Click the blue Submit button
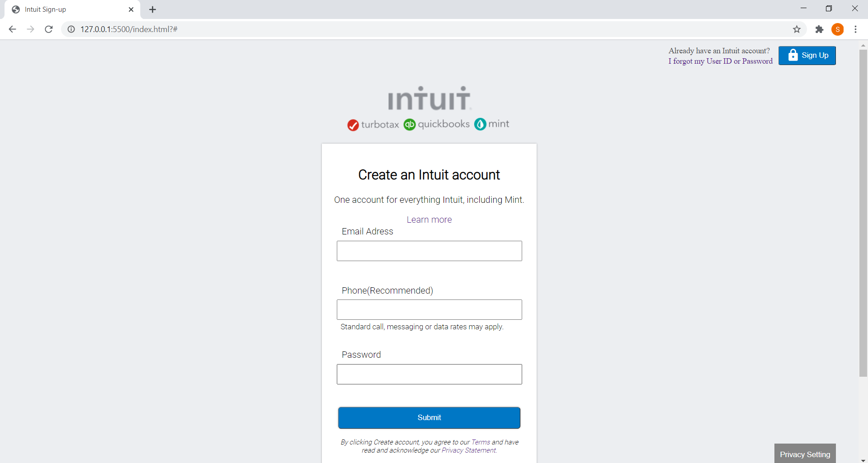 (429, 418)
